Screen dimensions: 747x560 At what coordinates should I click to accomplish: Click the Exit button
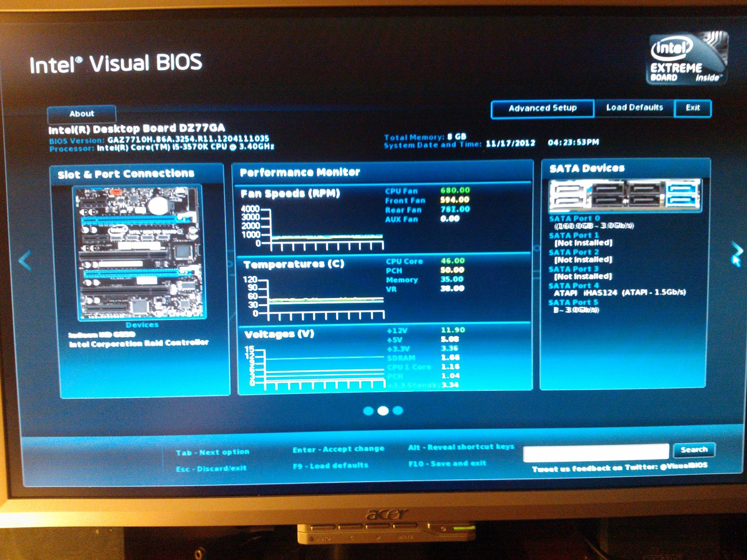point(693,108)
